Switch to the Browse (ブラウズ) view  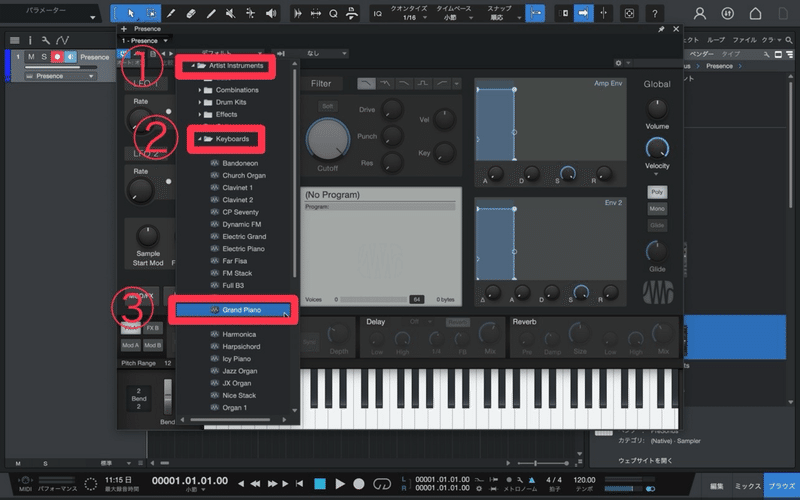782,486
